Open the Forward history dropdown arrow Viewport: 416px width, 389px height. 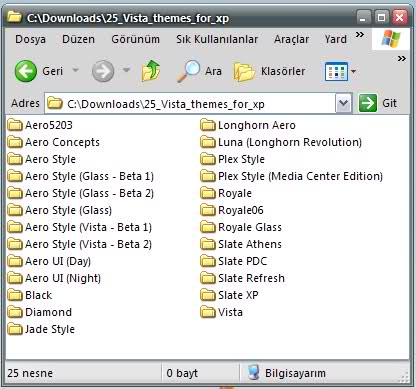point(126,70)
